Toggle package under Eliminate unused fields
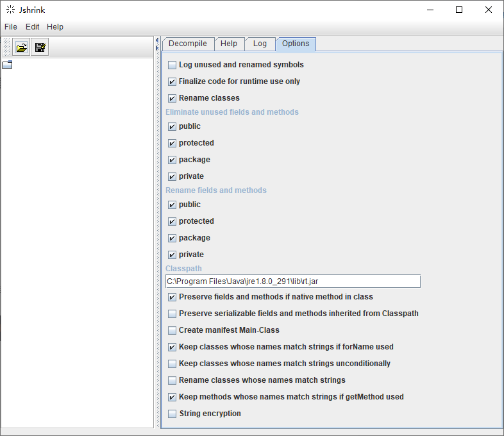 point(172,160)
